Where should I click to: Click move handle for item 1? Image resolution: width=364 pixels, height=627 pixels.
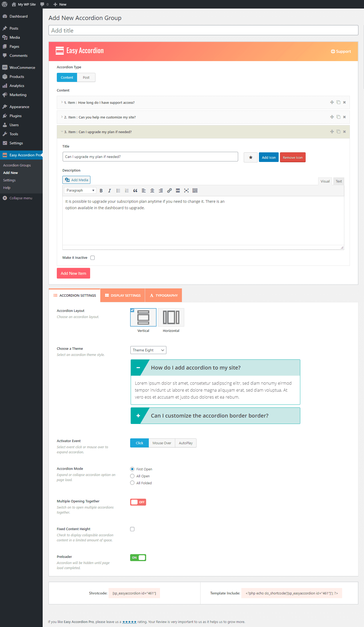tap(332, 102)
